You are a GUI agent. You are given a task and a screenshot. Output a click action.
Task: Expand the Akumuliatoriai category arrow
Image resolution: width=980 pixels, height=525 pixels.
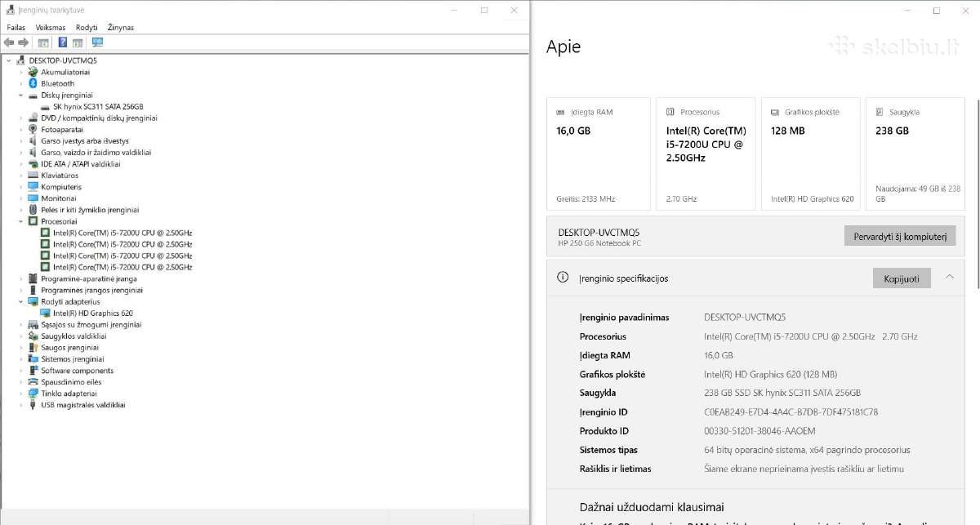pos(21,72)
